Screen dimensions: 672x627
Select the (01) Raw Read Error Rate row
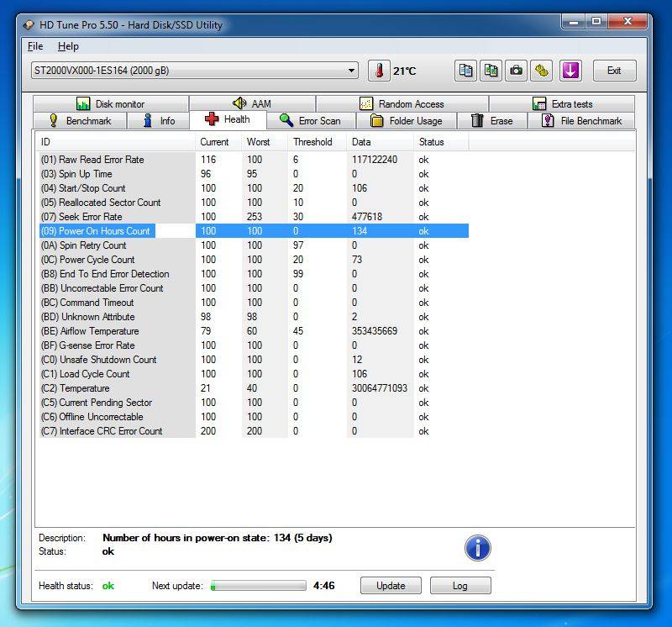(x=254, y=160)
